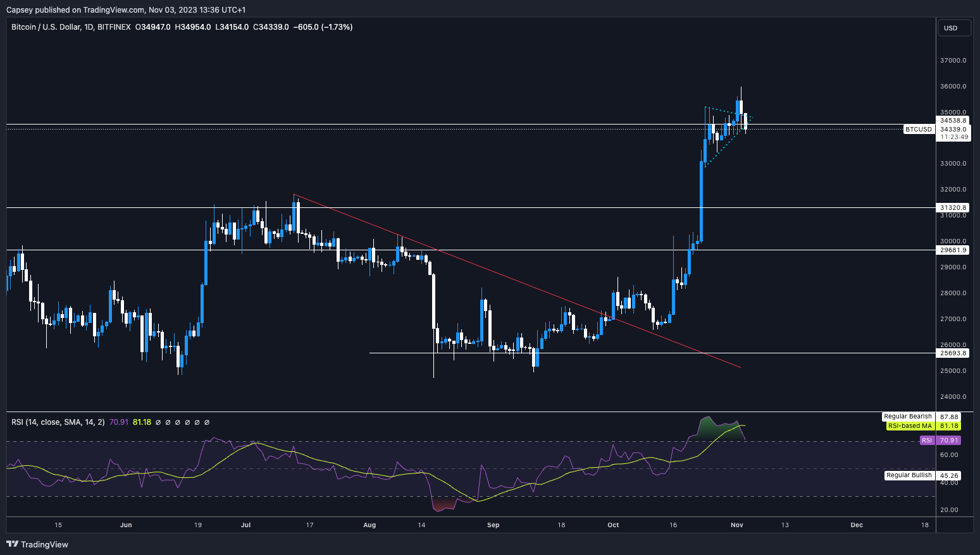Screen dimensions: 980x555
Task: Click the 34339.0 current price label
Action: (952, 129)
